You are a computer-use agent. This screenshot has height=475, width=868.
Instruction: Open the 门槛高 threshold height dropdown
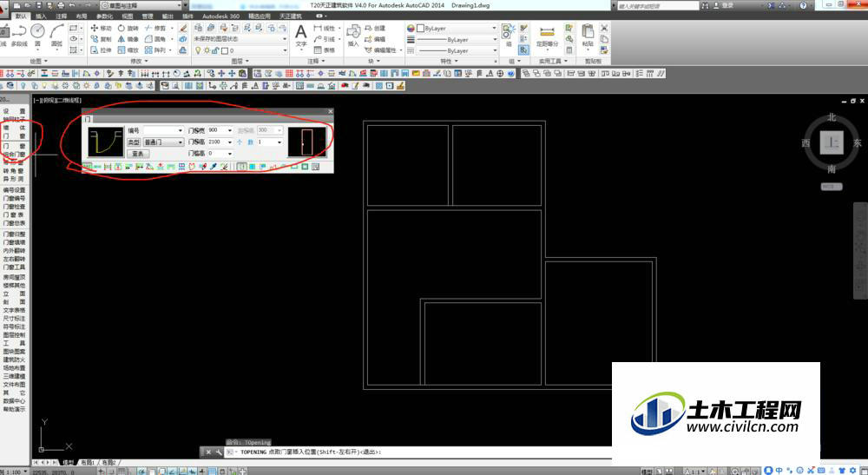(x=230, y=154)
